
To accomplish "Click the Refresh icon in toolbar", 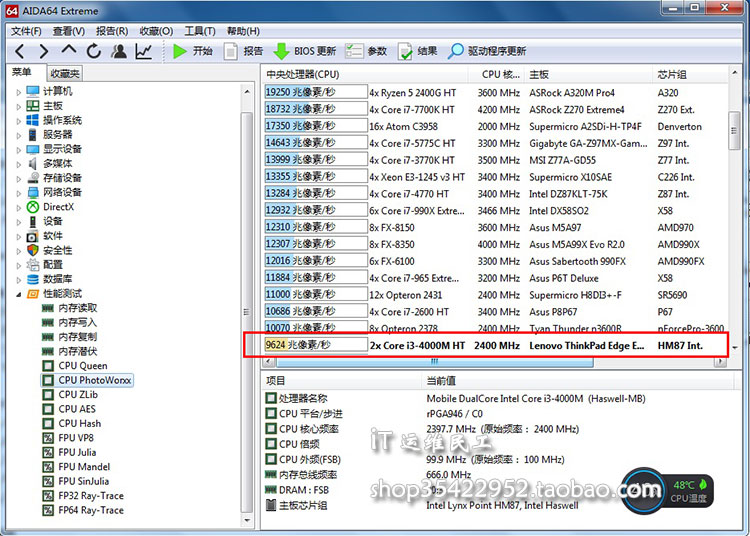I will (x=94, y=51).
